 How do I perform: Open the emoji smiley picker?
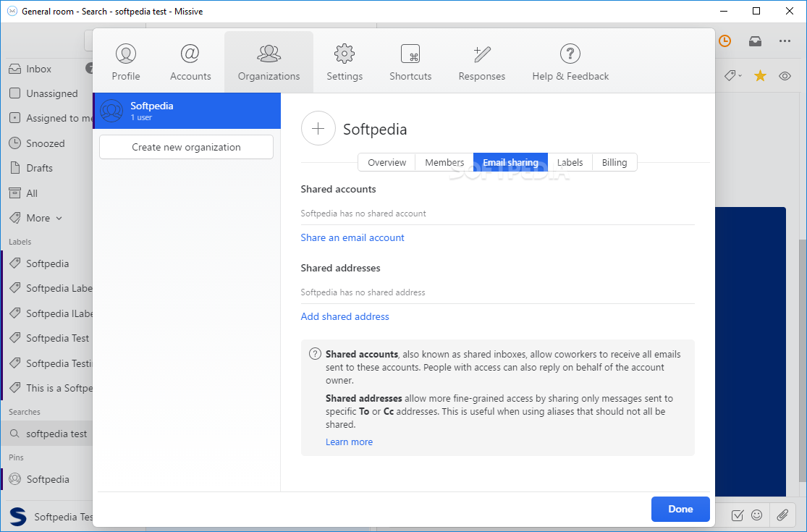coord(756,515)
